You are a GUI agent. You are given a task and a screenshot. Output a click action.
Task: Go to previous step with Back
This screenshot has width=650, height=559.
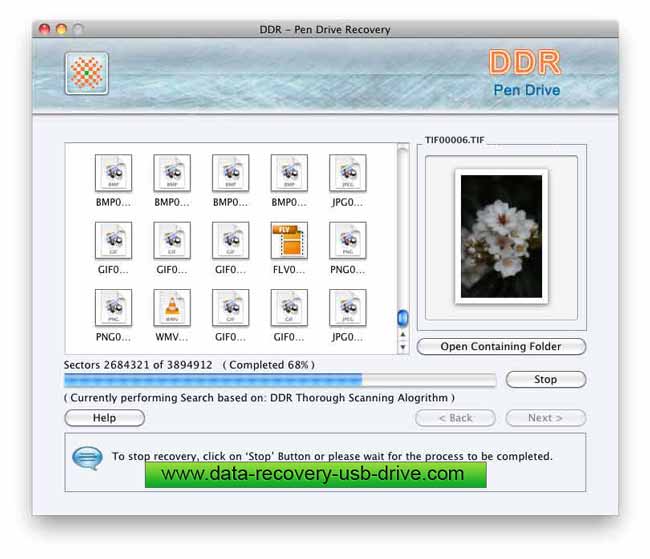[x=455, y=418]
